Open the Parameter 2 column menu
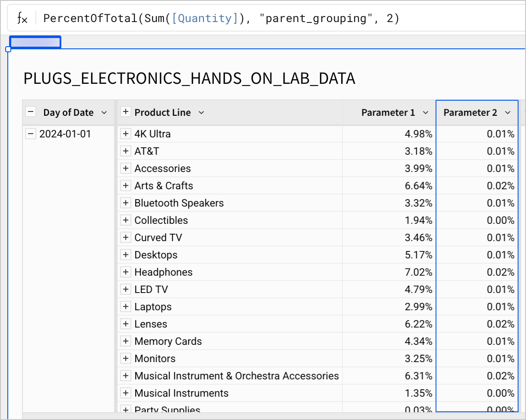 click(x=508, y=112)
